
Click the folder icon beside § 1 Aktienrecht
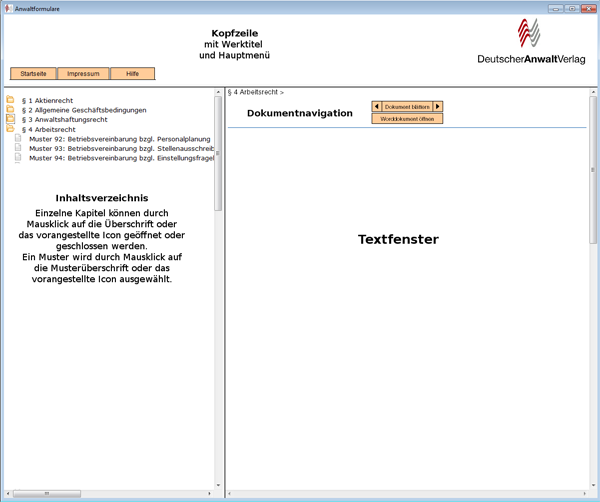[x=10, y=100]
